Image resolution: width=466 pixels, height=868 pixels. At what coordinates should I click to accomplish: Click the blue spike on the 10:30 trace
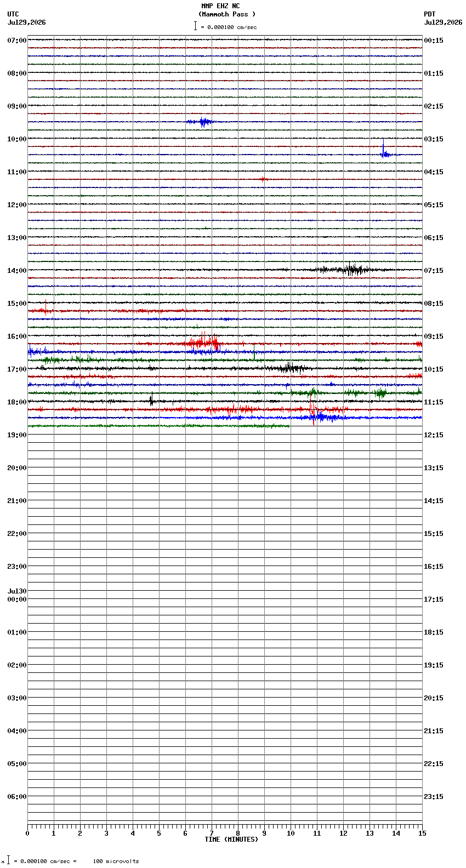click(x=384, y=150)
